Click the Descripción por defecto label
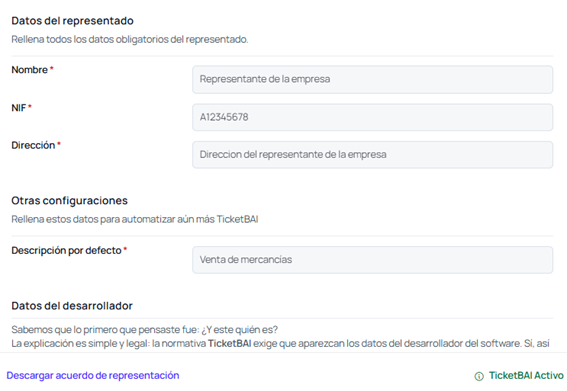 (67, 251)
